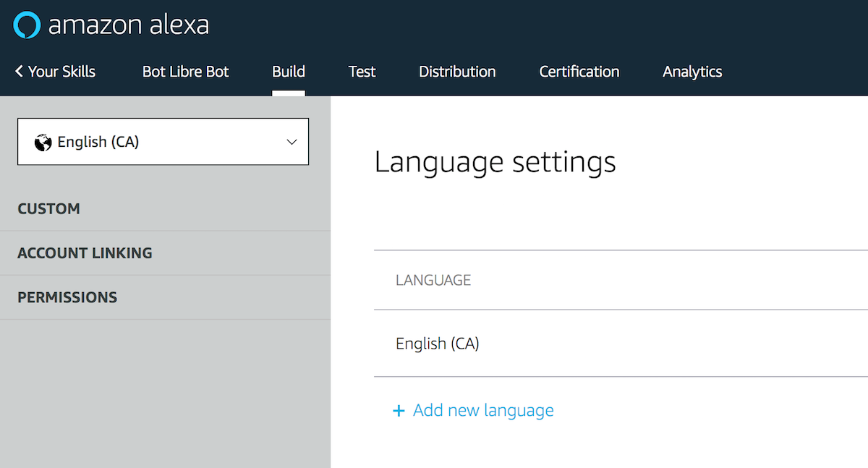Click the Add new language link

[483, 411]
